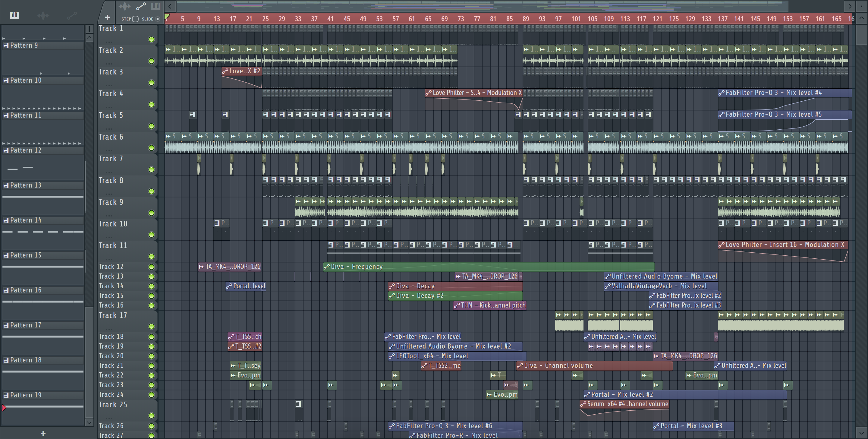The image size is (868, 439).
Task: Mute Track 2 with its green LED
Action: (x=151, y=61)
